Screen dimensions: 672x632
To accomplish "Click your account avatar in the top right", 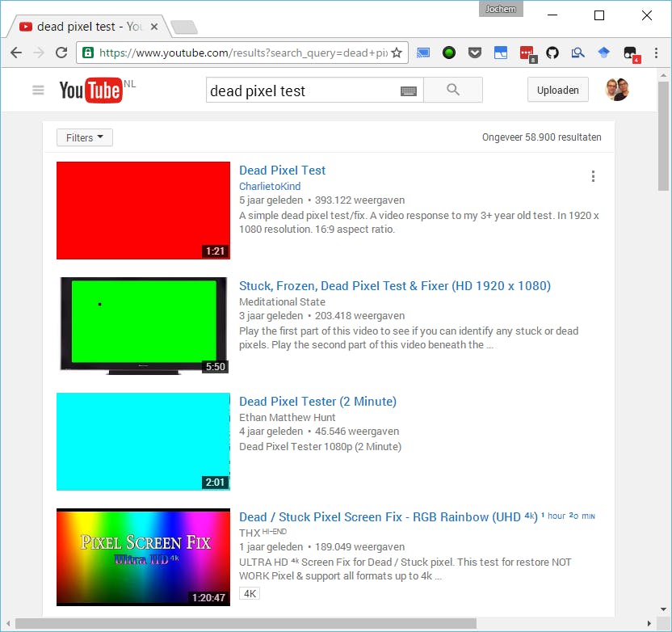I will coord(616,89).
